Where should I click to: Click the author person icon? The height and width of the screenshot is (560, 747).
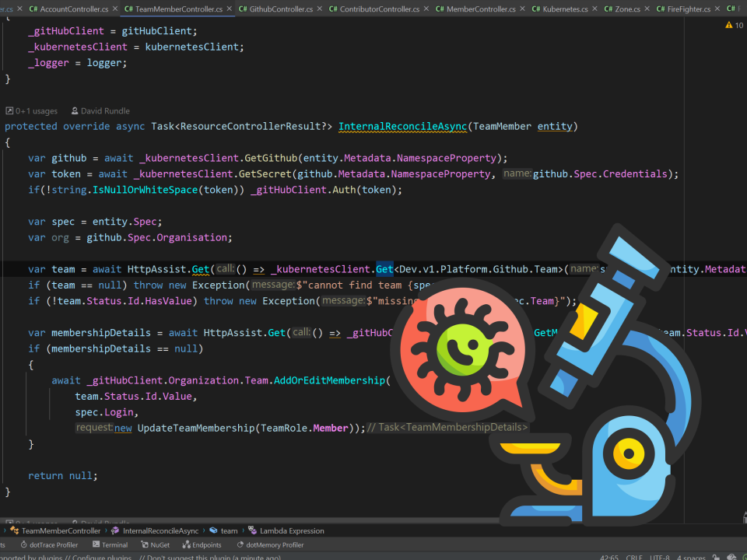[x=75, y=111]
